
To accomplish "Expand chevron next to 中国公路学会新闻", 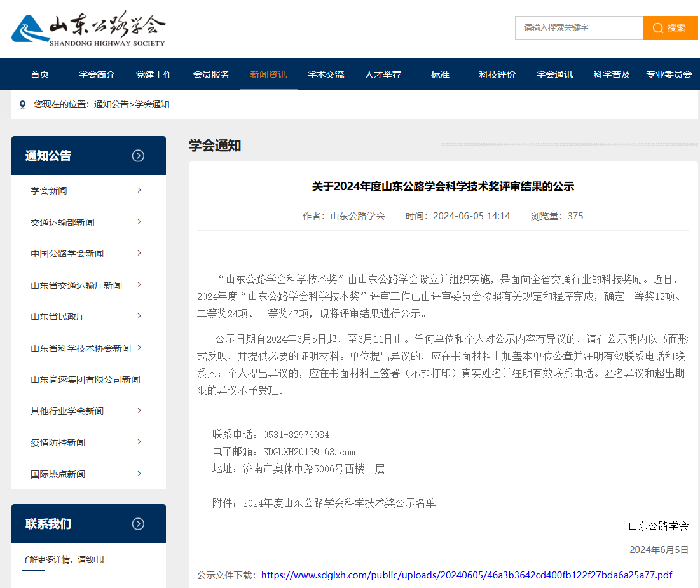I will (x=139, y=253).
